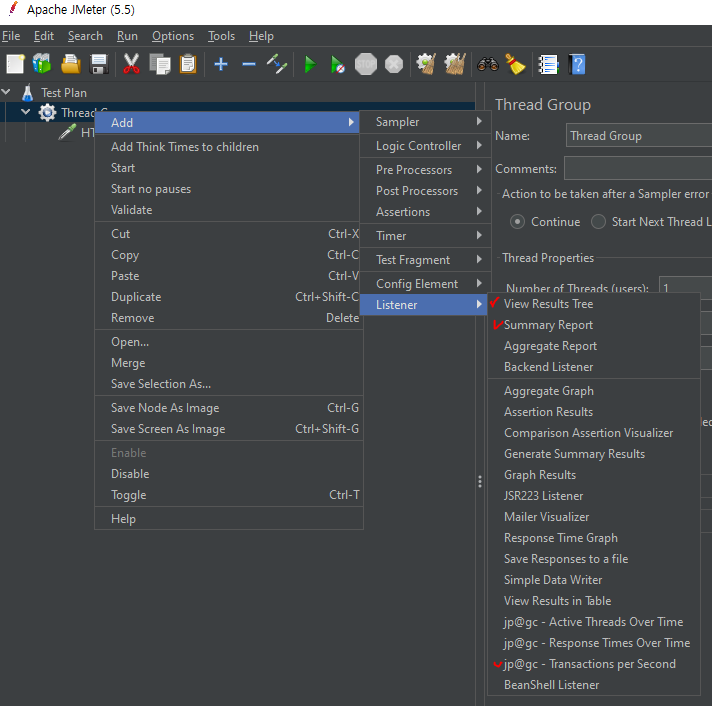
Task: Add Summary Report listener
Action: [x=593, y=325]
